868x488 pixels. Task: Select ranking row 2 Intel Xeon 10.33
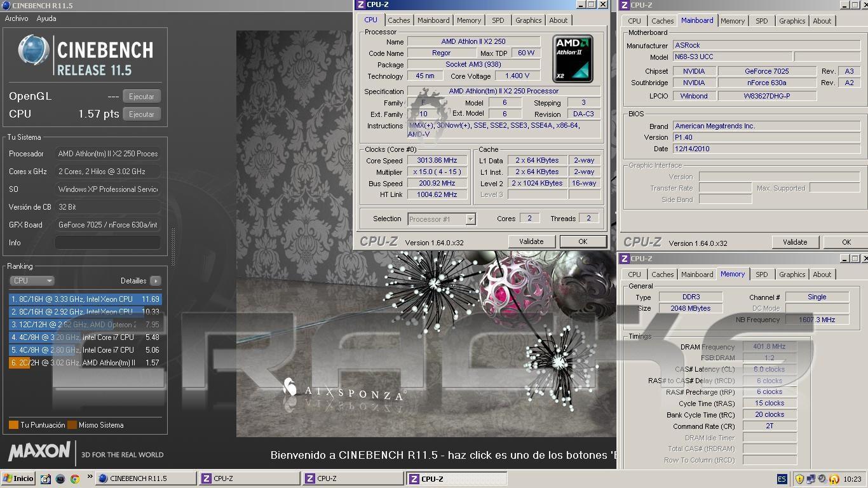tap(85, 312)
